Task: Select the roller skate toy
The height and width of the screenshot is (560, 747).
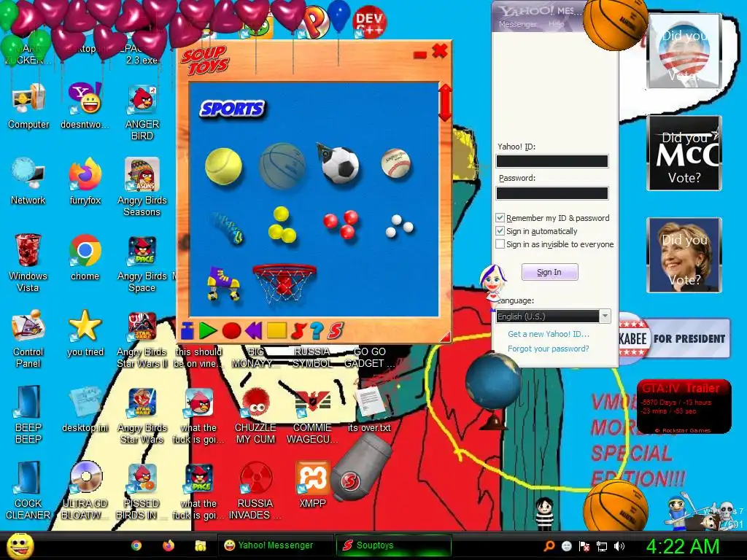Action: pyautogui.click(x=223, y=283)
